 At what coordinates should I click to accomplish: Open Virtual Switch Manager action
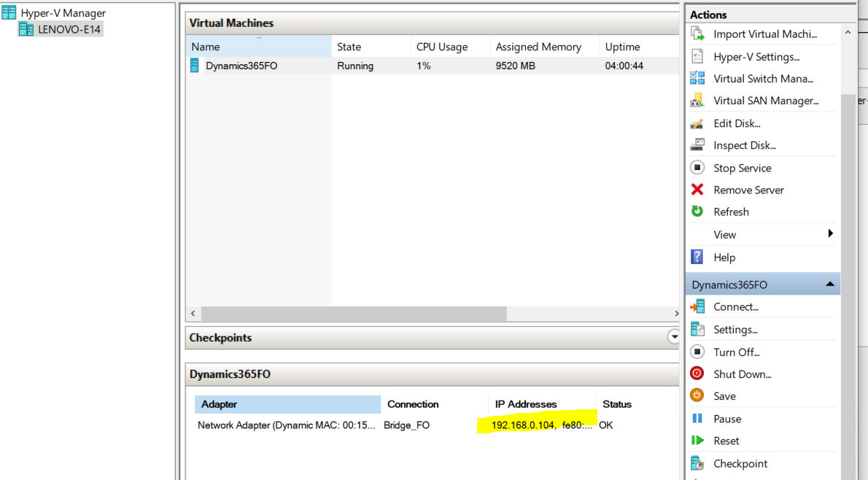(x=764, y=79)
